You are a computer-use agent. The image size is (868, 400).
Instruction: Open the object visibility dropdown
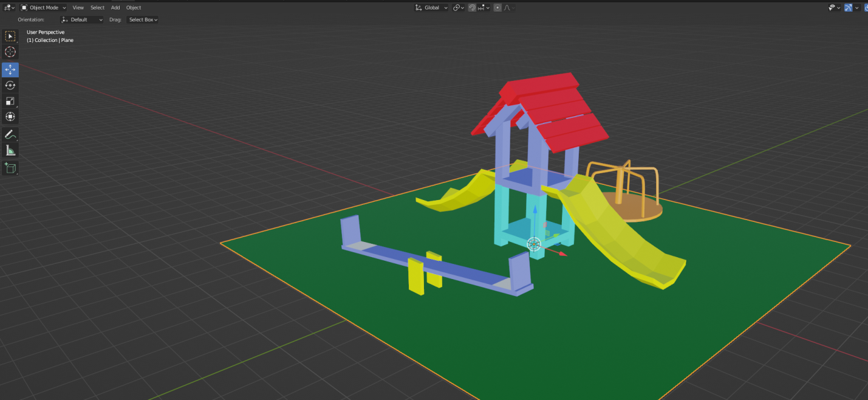click(835, 8)
